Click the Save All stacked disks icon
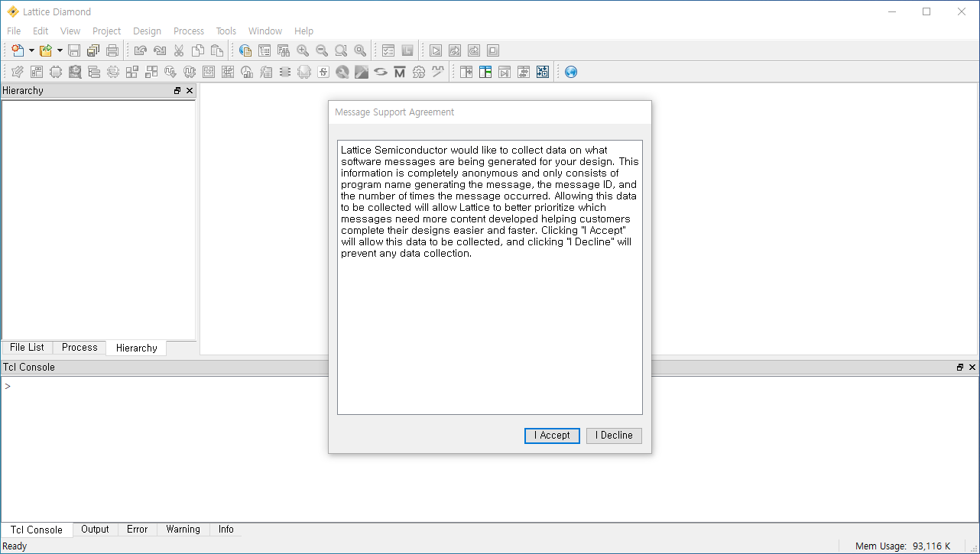 pyautogui.click(x=93, y=50)
